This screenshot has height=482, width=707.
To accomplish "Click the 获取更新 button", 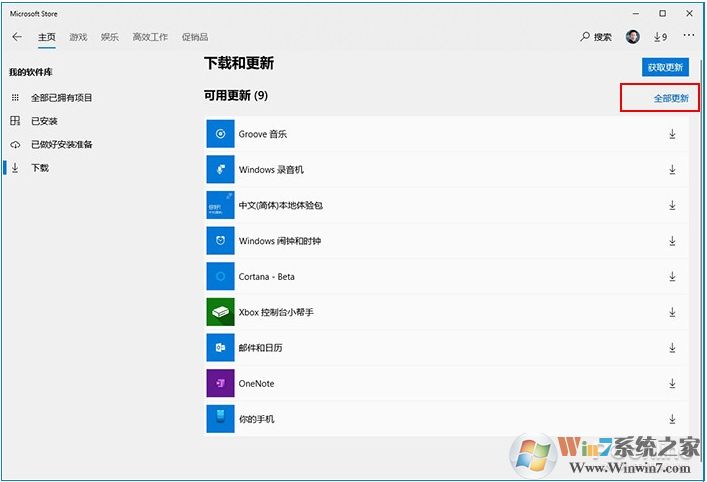I will [x=666, y=67].
